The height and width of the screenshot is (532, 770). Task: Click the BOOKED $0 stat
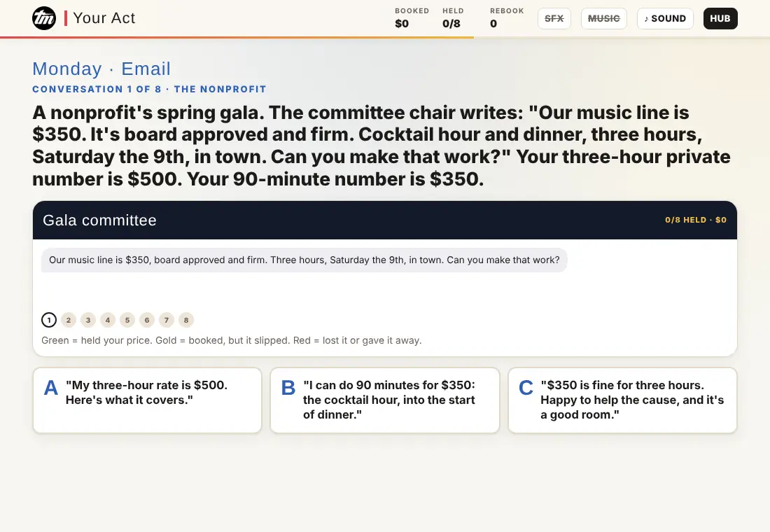[x=412, y=17]
